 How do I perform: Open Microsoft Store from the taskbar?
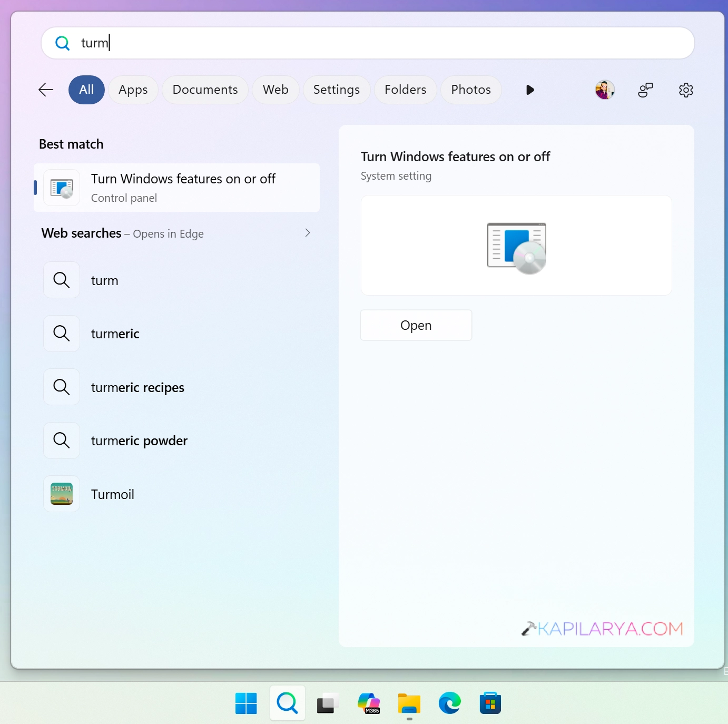pos(490,703)
